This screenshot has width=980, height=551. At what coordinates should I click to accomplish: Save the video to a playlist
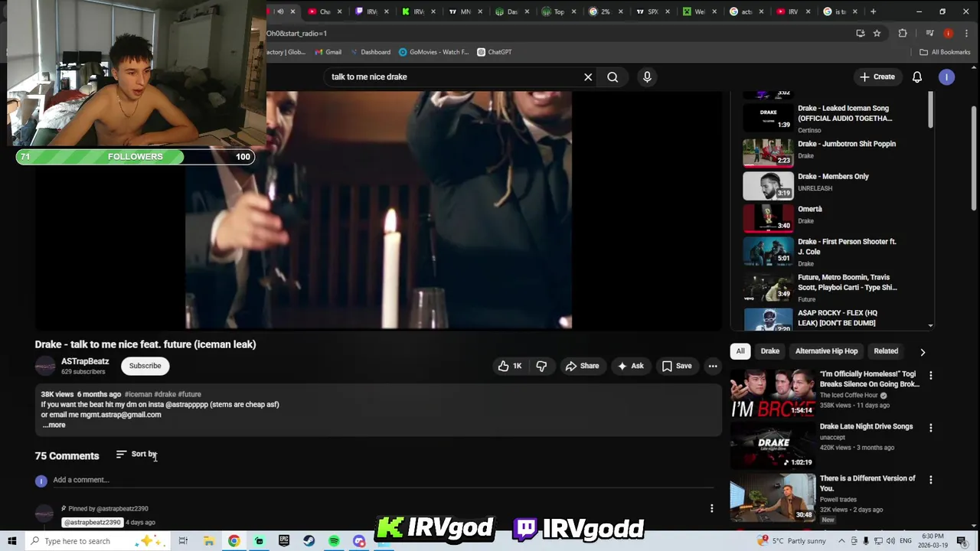click(x=677, y=366)
